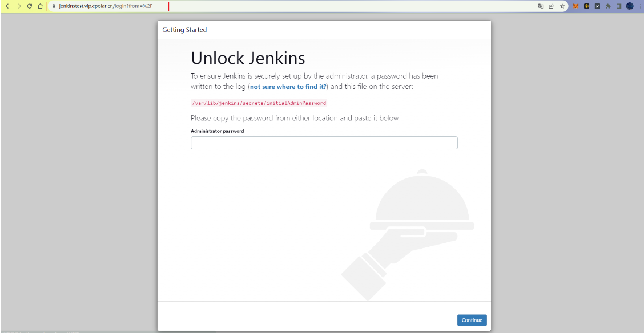Viewport: 644px width, 333px height.
Task: Open "not sure where to find it?" link
Action: click(288, 87)
